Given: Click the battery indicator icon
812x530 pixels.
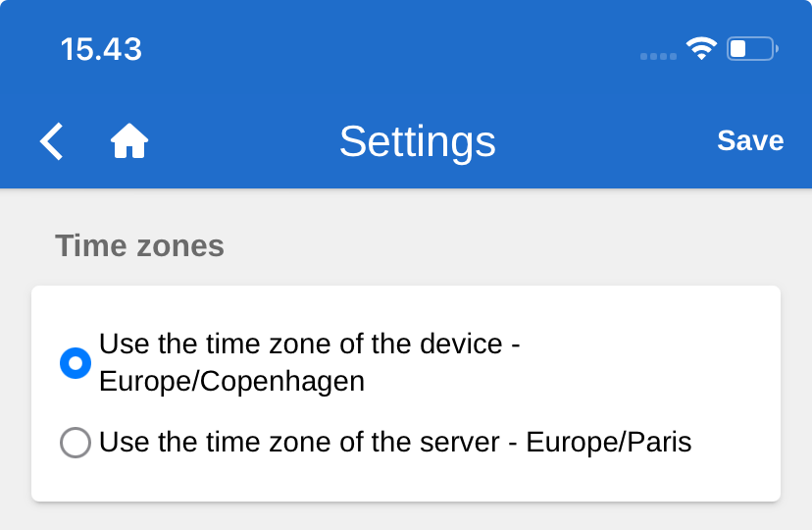Looking at the screenshot, I should tap(751, 48).
